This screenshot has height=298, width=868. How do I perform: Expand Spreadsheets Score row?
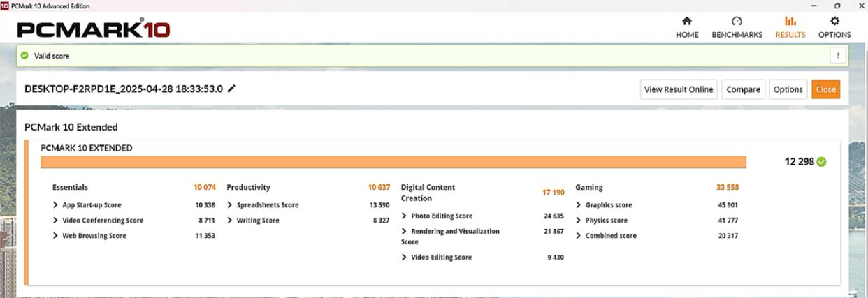point(231,205)
